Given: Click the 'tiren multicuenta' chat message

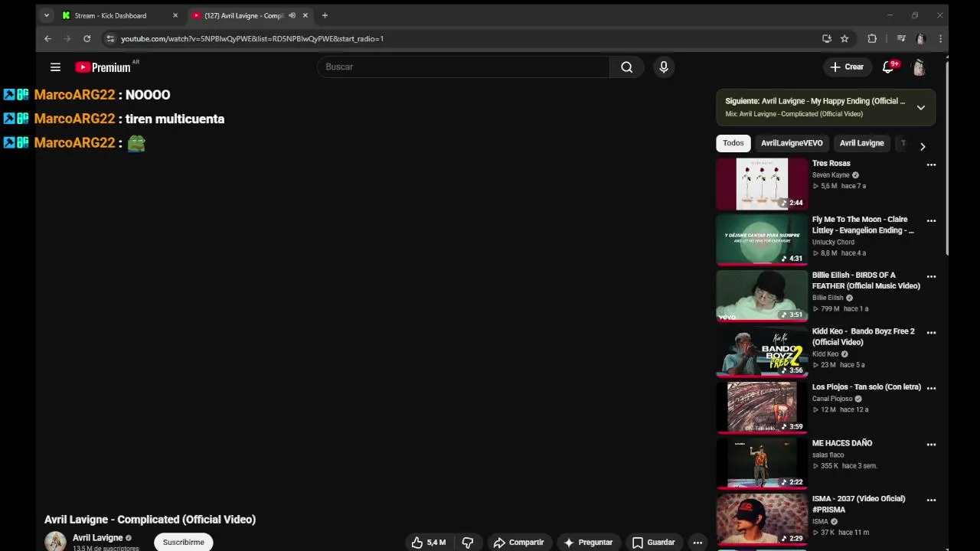Looking at the screenshot, I should 175,119.
